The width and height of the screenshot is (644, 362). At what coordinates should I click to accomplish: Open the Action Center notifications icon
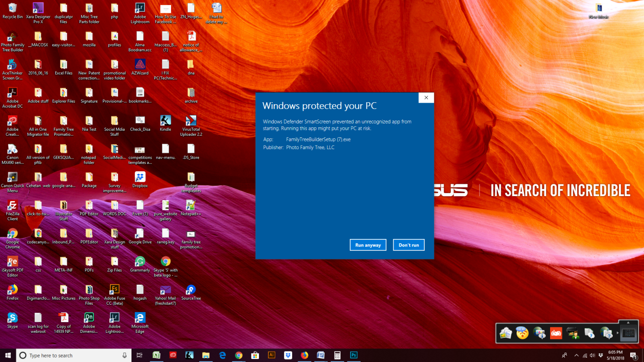click(x=634, y=355)
